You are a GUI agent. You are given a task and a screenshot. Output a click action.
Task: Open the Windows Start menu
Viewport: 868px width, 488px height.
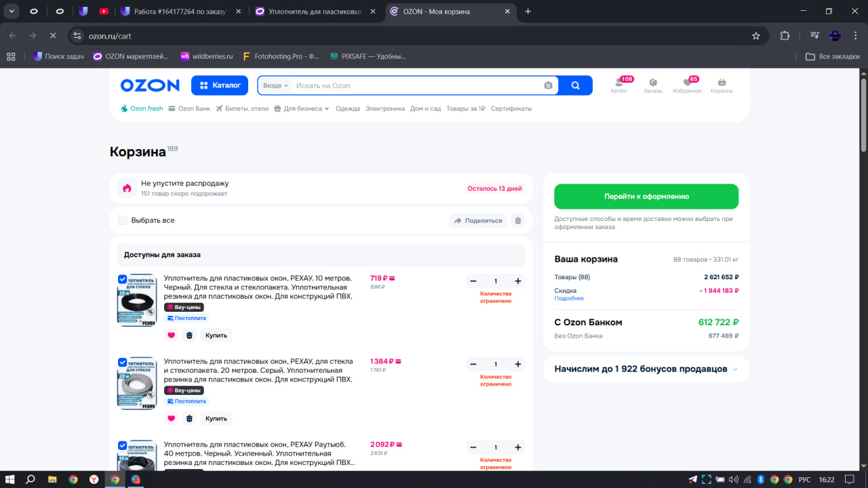[x=10, y=479]
